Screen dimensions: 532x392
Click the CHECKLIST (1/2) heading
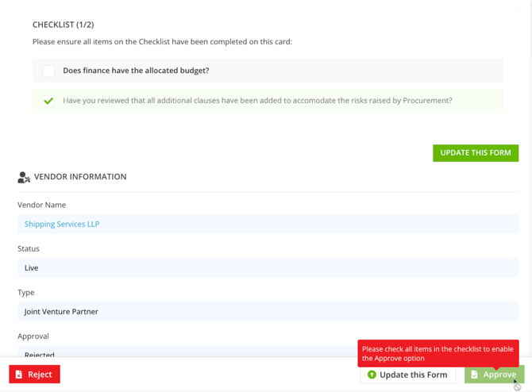pyautogui.click(x=63, y=25)
